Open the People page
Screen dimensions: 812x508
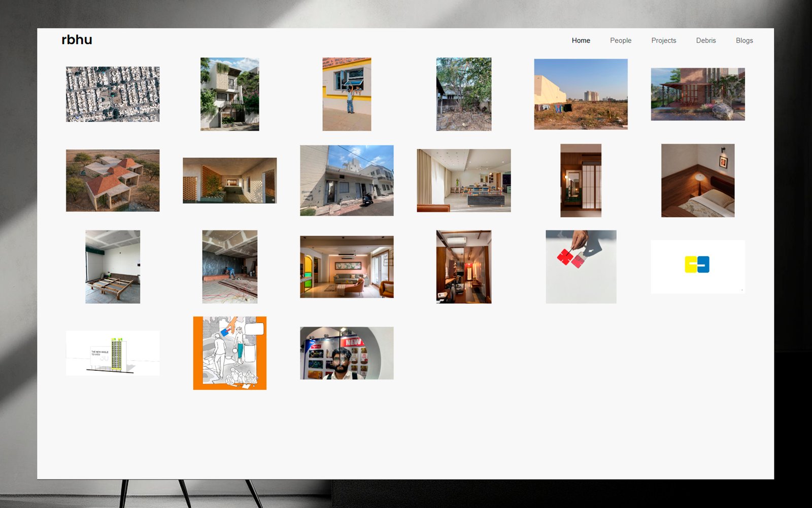[x=621, y=41]
